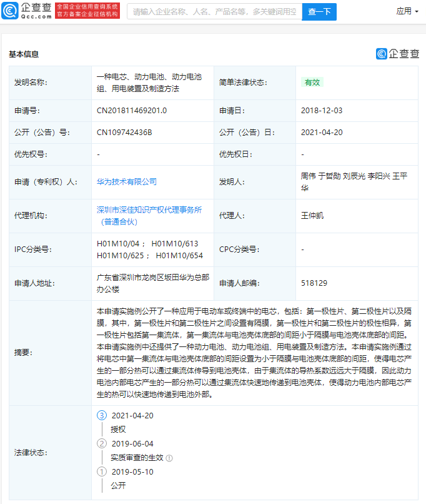Click the invention title text
The height and width of the screenshot is (504, 426).
point(149,83)
